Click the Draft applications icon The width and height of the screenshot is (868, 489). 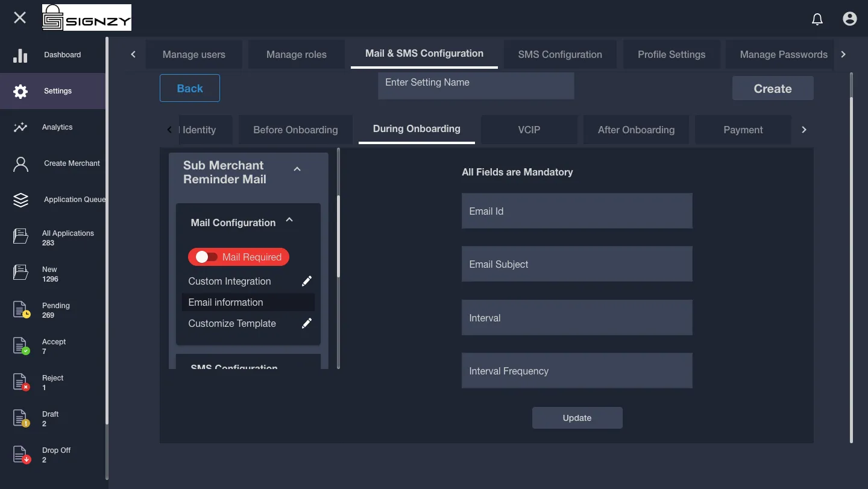(22, 418)
